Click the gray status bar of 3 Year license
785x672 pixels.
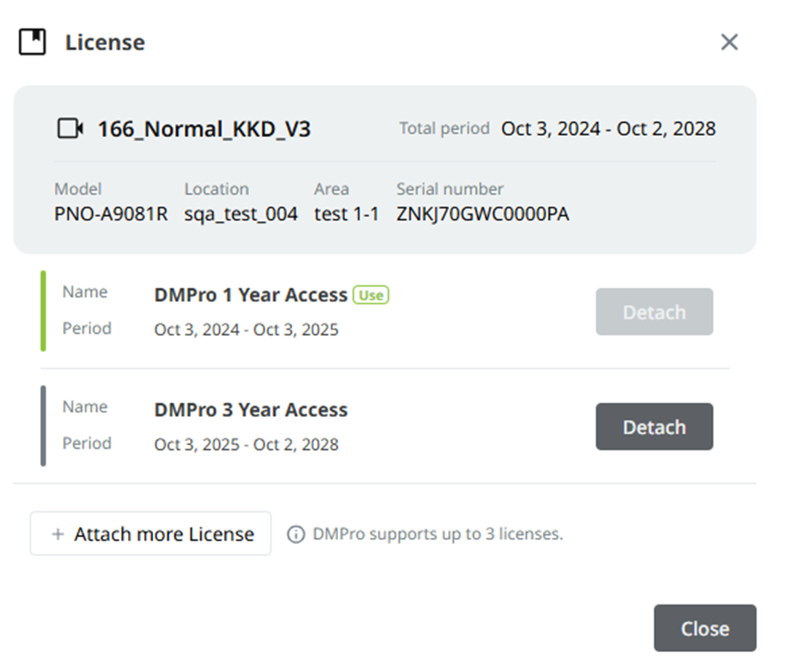43,426
